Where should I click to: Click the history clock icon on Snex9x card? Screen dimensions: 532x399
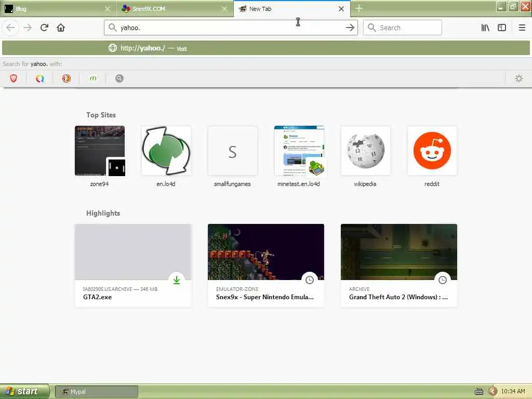(310, 280)
